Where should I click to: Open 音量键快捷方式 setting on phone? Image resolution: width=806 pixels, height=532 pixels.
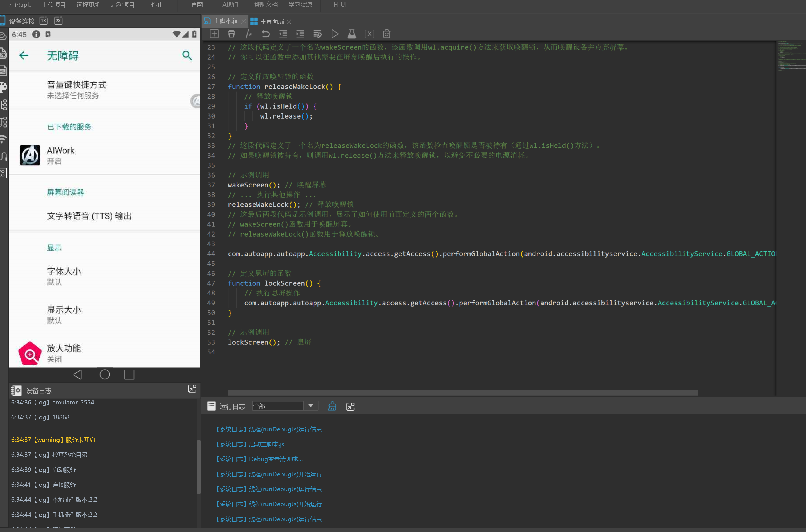point(104,90)
